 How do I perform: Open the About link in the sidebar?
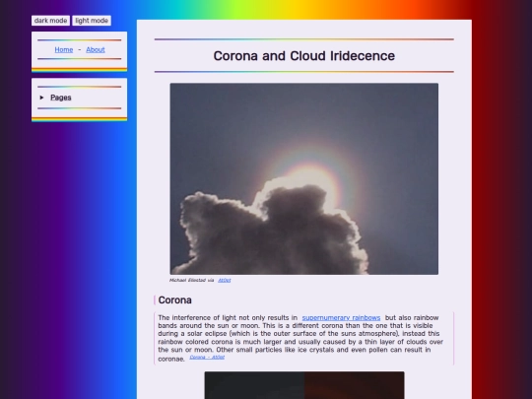[96, 49]
